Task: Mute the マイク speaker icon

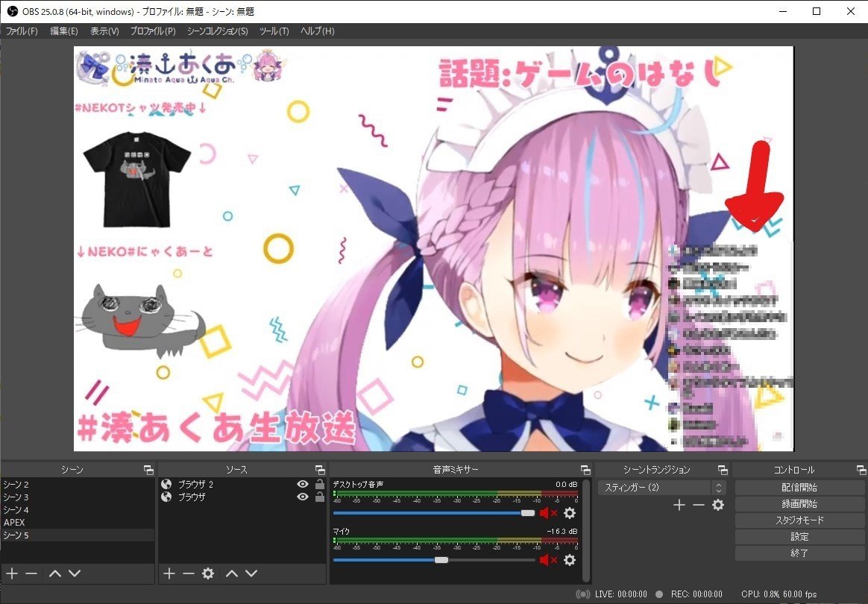Action: (548, 560)
